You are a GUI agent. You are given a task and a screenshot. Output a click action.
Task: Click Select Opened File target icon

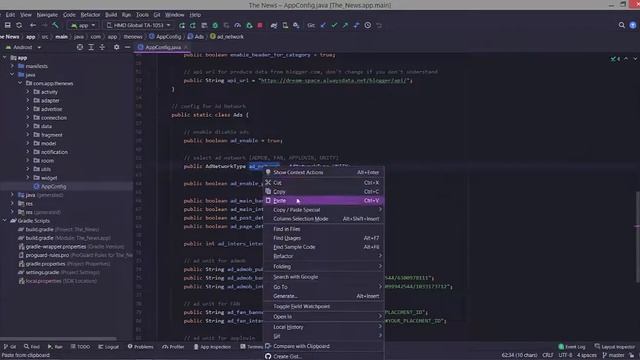click(80, 47)
